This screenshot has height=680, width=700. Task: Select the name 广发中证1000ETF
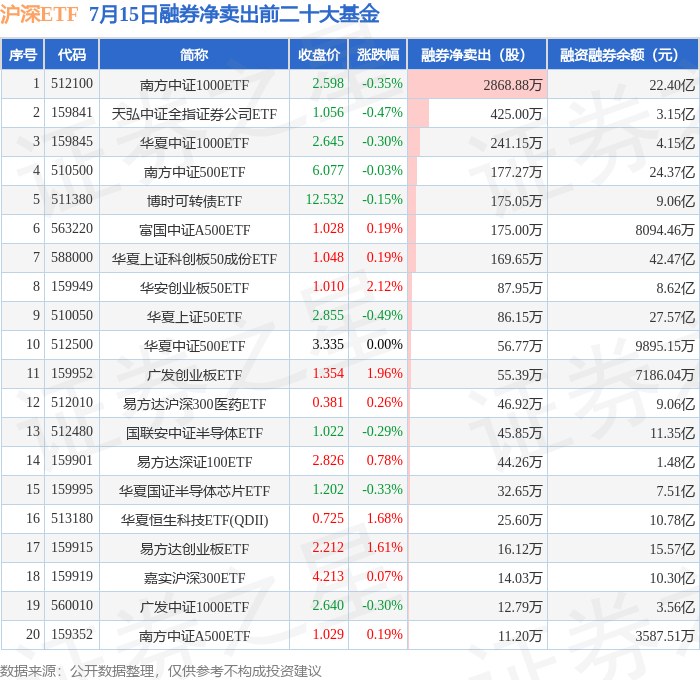point(194,607)
